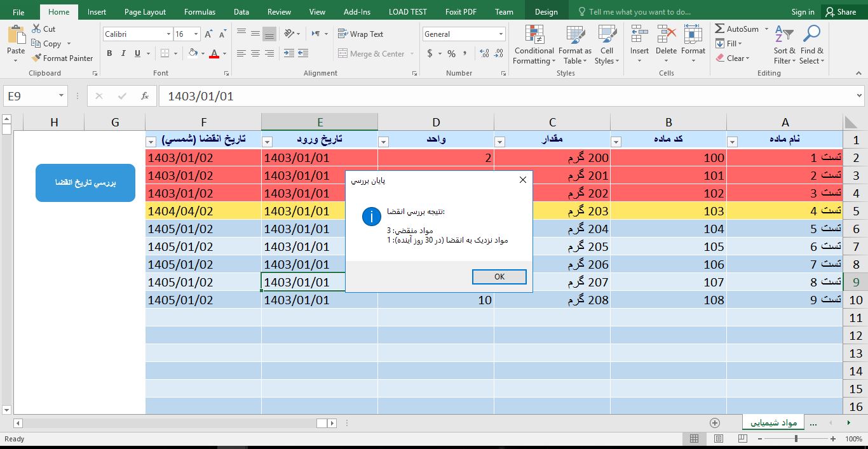
Task: Align text left
Action: coord(241,53)
